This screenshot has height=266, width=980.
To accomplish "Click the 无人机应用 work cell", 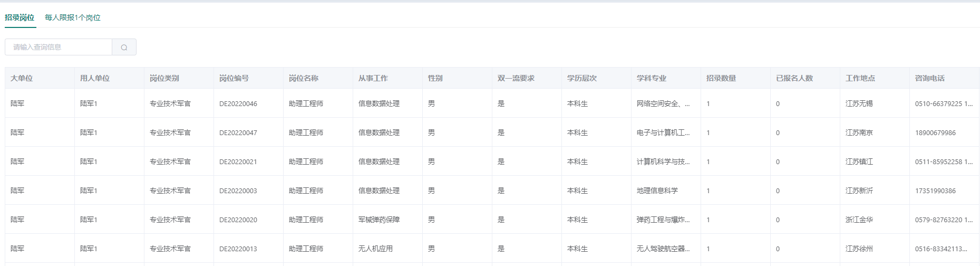I will point(375,249).
